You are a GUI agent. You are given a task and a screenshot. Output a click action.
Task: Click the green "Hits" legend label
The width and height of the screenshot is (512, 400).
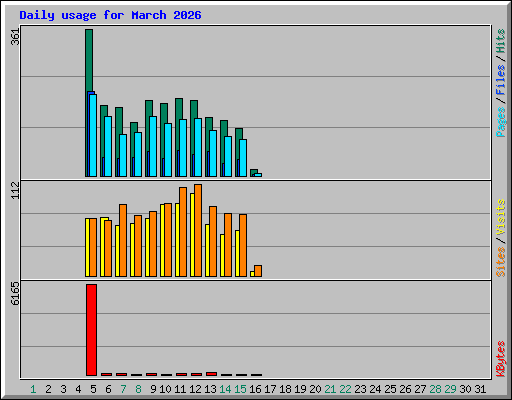[x=501, y=41]
